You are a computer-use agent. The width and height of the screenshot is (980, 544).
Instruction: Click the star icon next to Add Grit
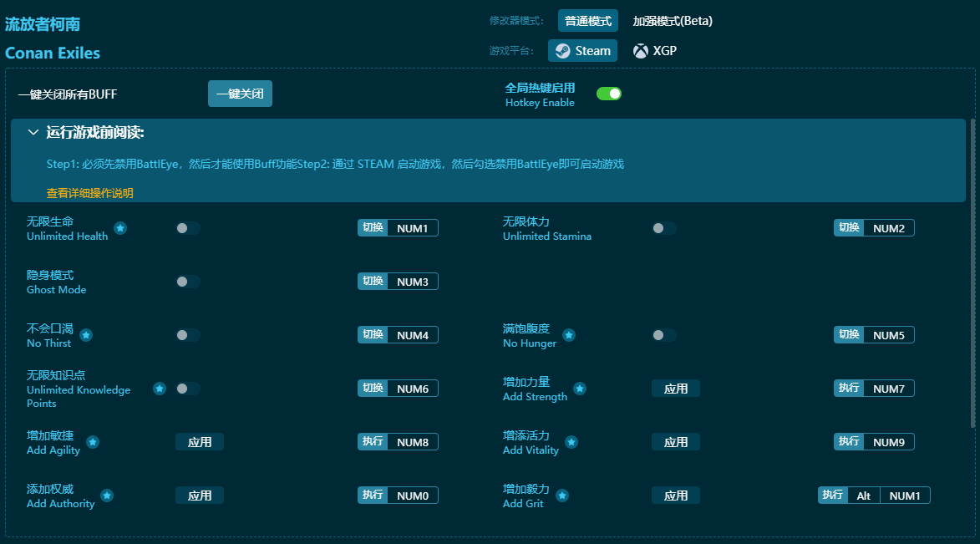pos(562,496)
